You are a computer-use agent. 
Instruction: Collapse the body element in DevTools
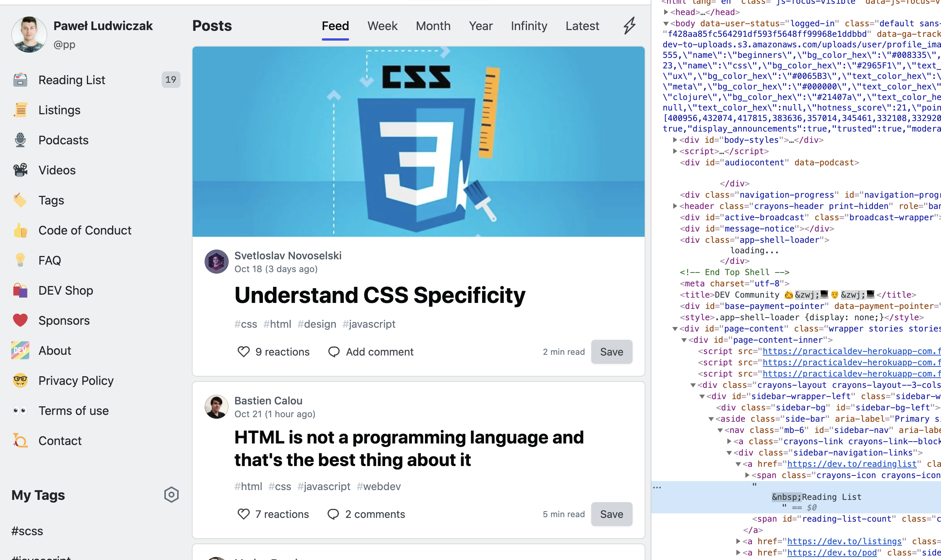pyautogui.click(x=666, y=24)
